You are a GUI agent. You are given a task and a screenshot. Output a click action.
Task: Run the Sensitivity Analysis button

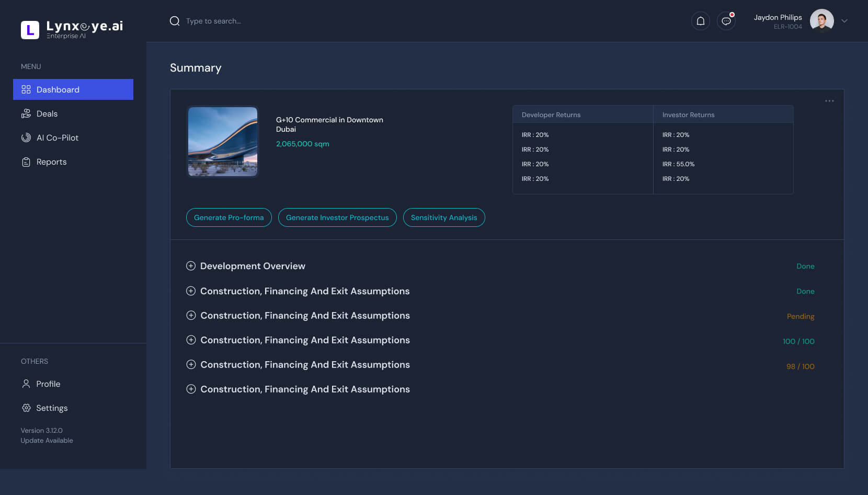tap(444, 217)
